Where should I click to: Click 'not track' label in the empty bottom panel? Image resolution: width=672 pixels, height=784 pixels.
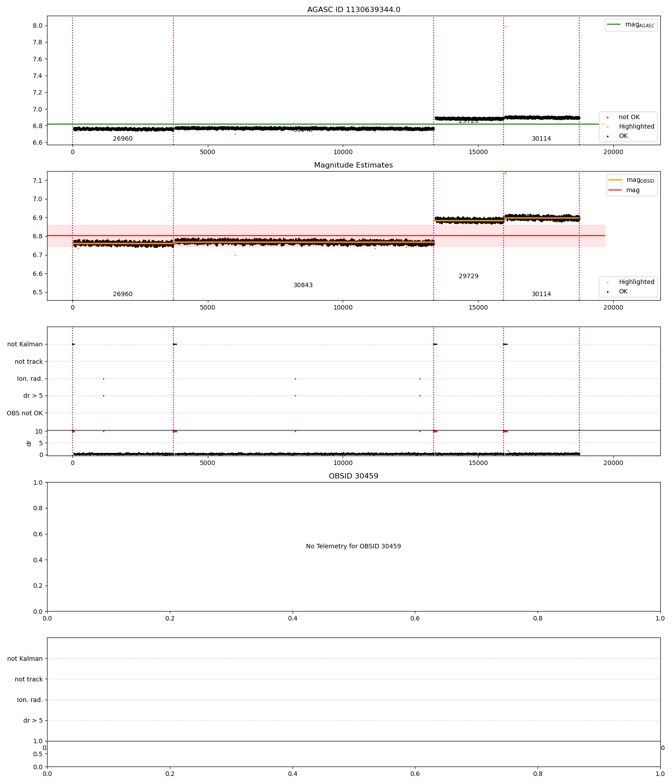29,679
